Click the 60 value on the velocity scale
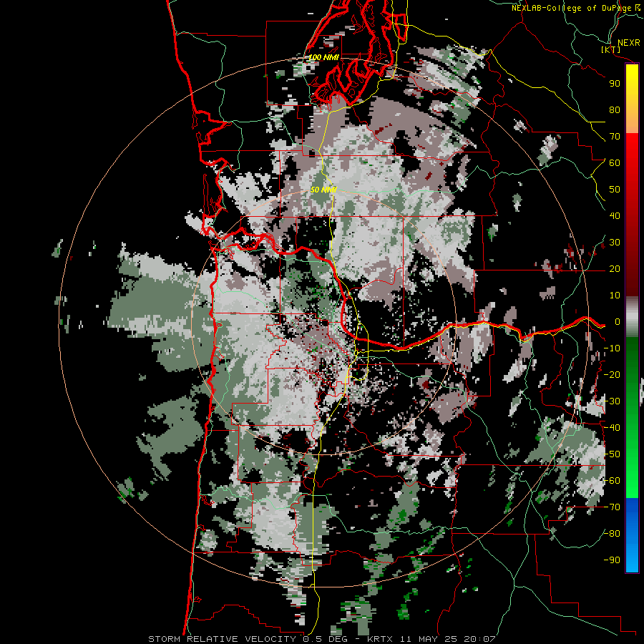Image resolution: width=644 pixels, height=644 pixels. (615, 163)
